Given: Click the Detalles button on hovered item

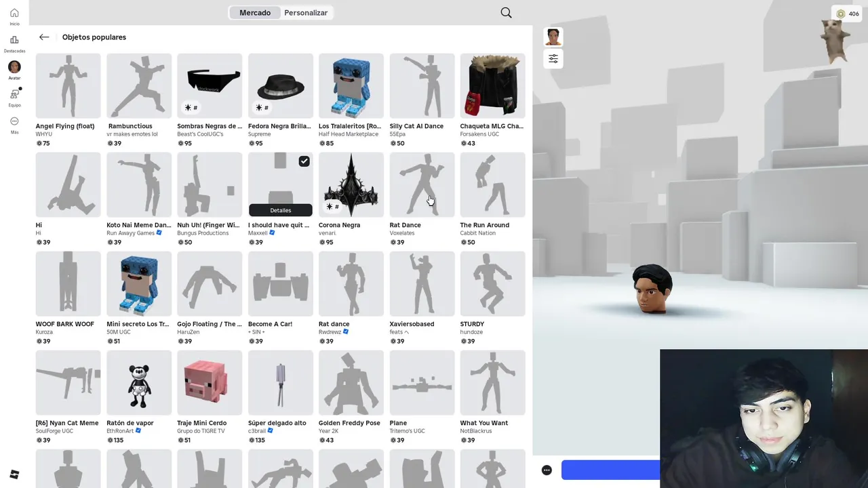Looking at the screenshot, I should pyautogui.click(x=281, y=210).
